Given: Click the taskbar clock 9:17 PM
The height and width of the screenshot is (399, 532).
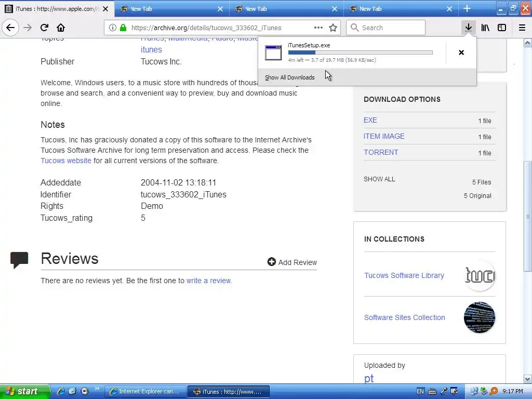Looking at the screenshot, I should pos(513,391).
